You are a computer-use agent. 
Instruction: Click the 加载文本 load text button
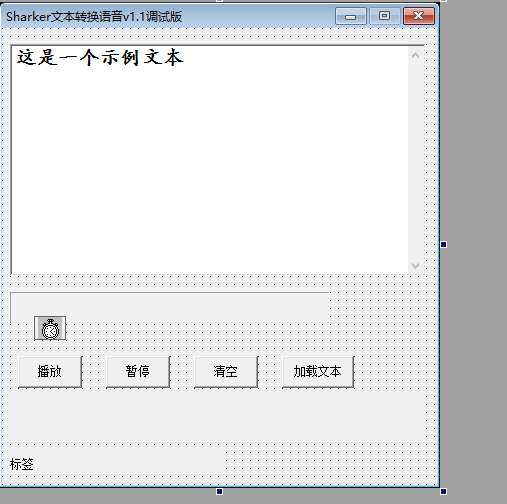pyautogui.click(x=318, y=372)
